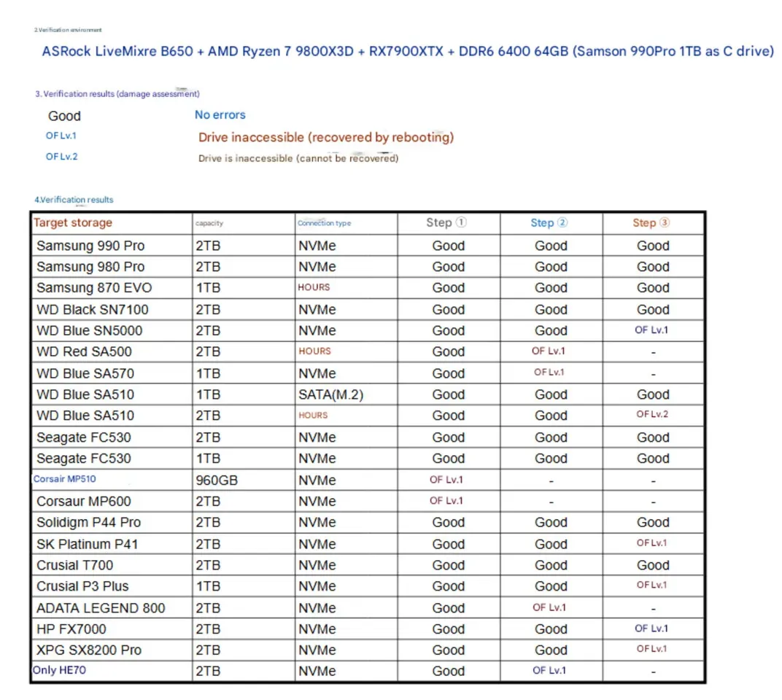The height and width of the screenshot is (700, 782).
Task: Select the Step ② column header
Action: click(x=549, y=223)
